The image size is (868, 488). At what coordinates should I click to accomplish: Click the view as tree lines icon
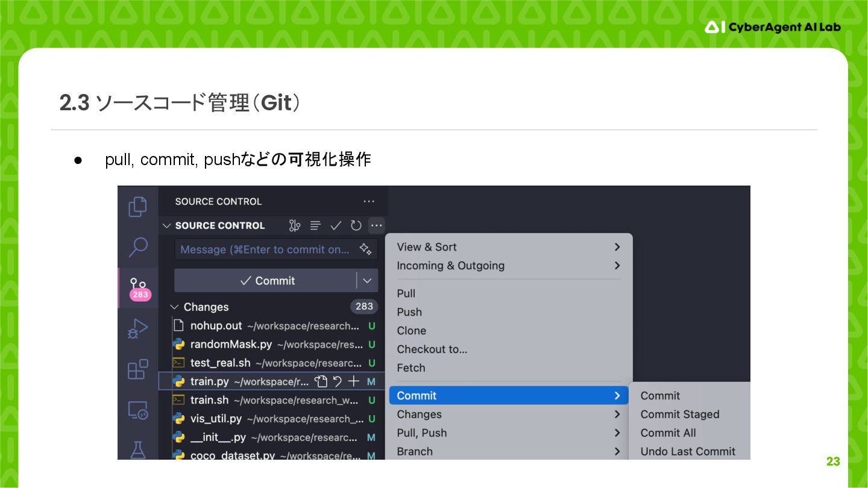click(315, 225)
